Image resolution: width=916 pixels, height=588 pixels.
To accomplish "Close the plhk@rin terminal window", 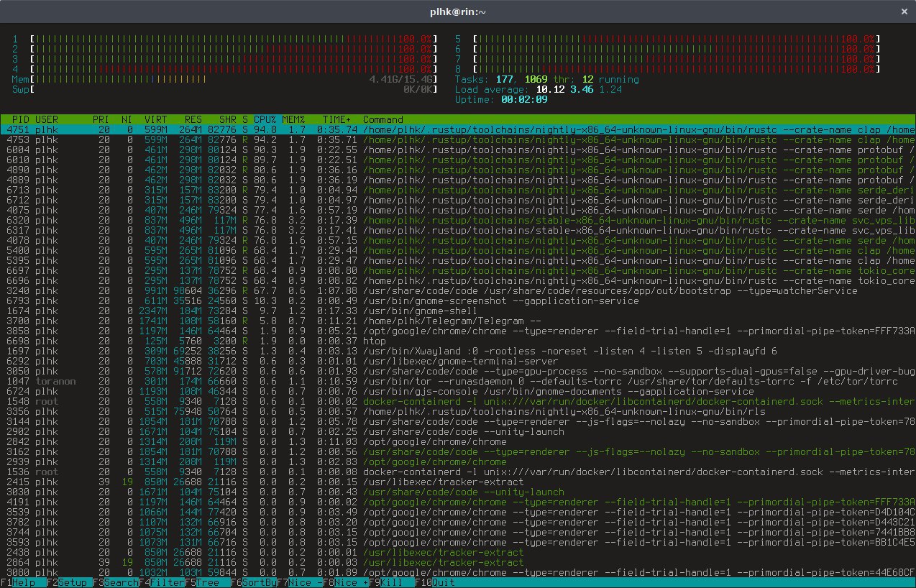I will coord(903,12).
